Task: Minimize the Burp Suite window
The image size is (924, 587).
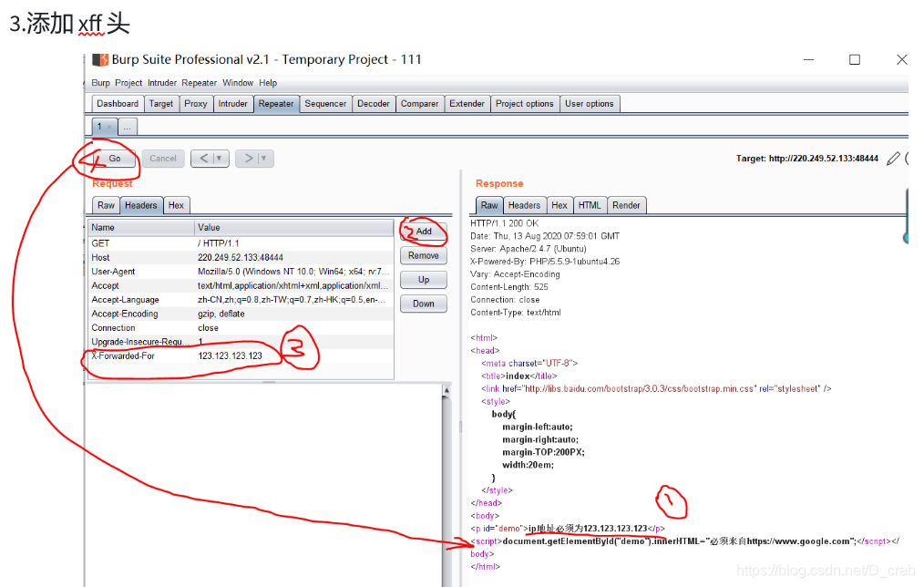Action: tap(808, 59)
